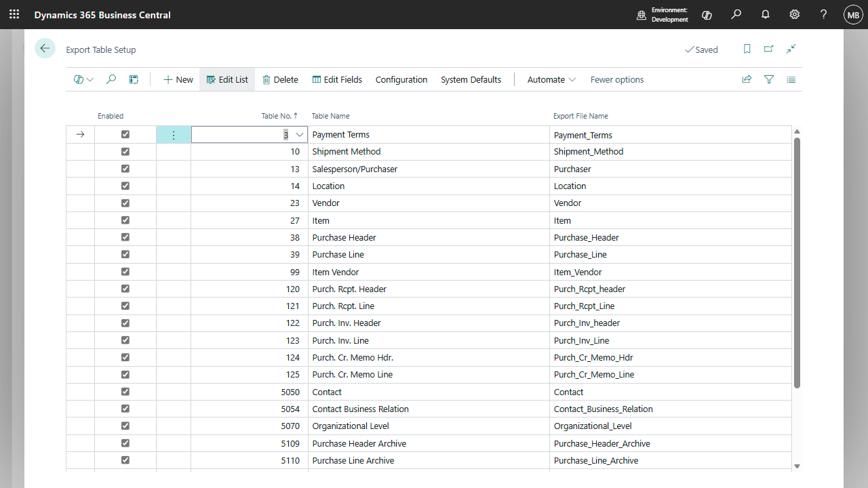Open the notifications bell
868x488 pixels.
point(766,14)
